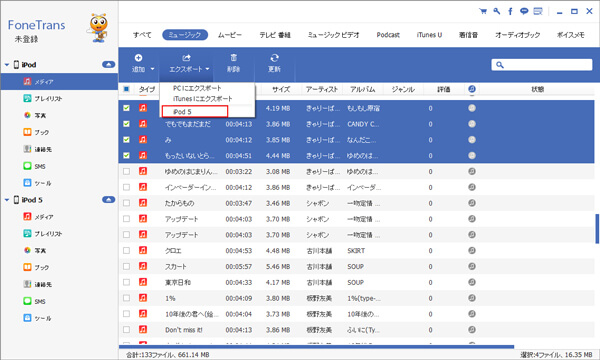Uncheck the もったいないとら song checkbox
The width and height of the screenshot is (600, 360).
click(x=126, y=155)
